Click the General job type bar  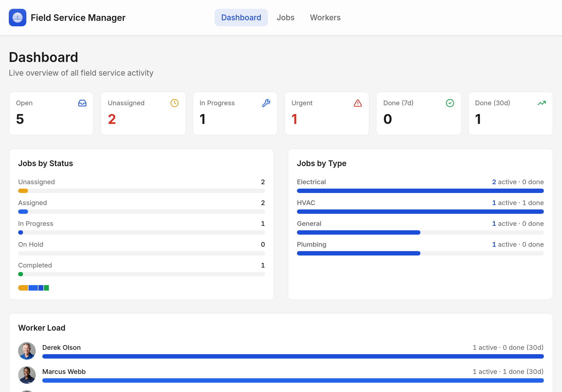(420, 232)
